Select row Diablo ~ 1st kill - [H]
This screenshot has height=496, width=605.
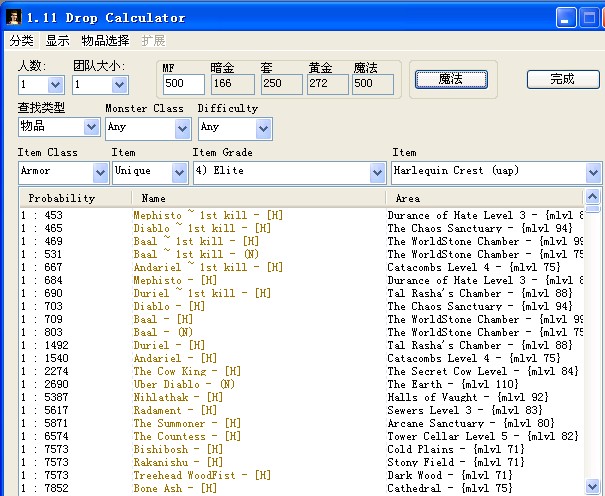pyautogui.click(x=301, y=228)
